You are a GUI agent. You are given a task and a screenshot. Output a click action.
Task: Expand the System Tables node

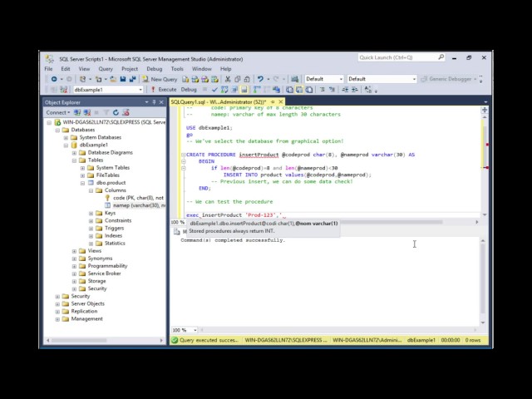click(82, 168)
